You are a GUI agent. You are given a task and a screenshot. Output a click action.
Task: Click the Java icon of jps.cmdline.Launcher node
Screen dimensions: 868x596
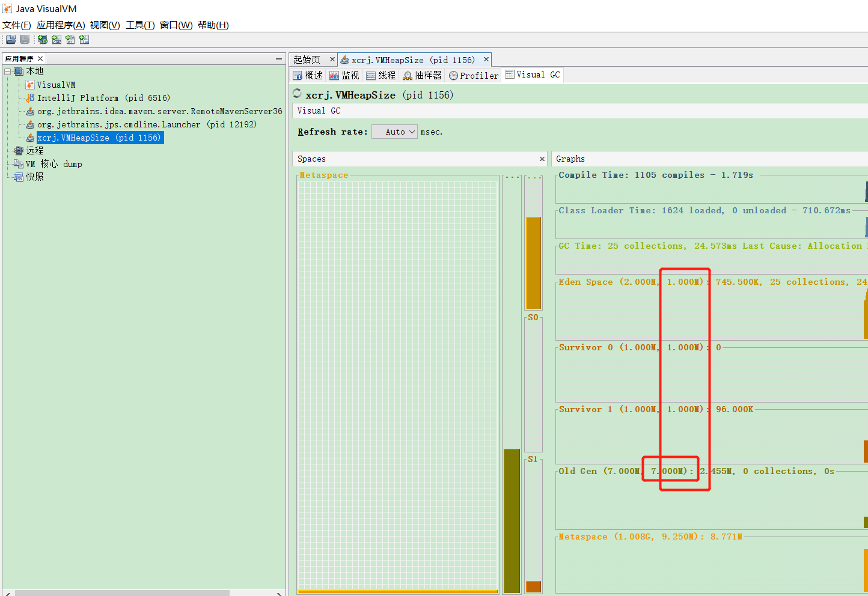(x=30, y=124)
